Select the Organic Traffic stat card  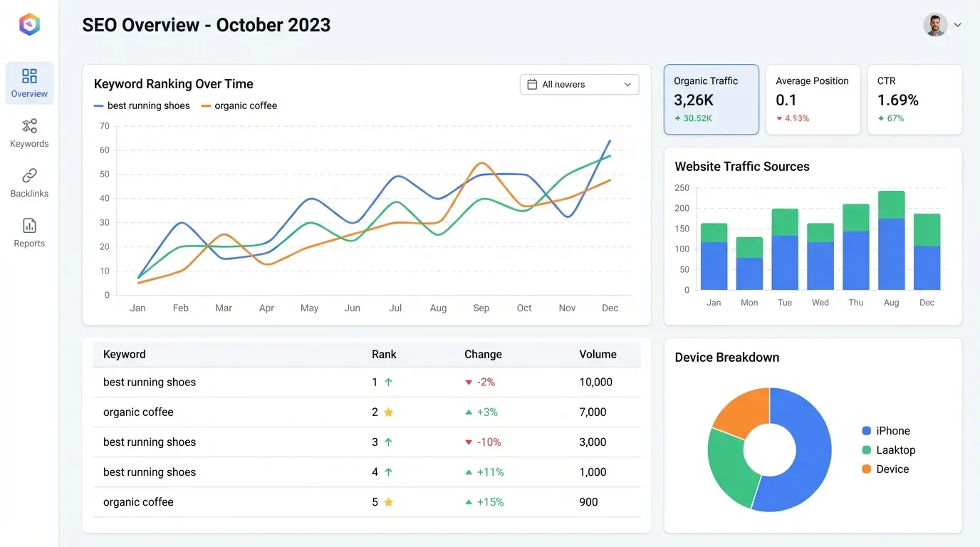pyautogui.click(x=711, y=100)
